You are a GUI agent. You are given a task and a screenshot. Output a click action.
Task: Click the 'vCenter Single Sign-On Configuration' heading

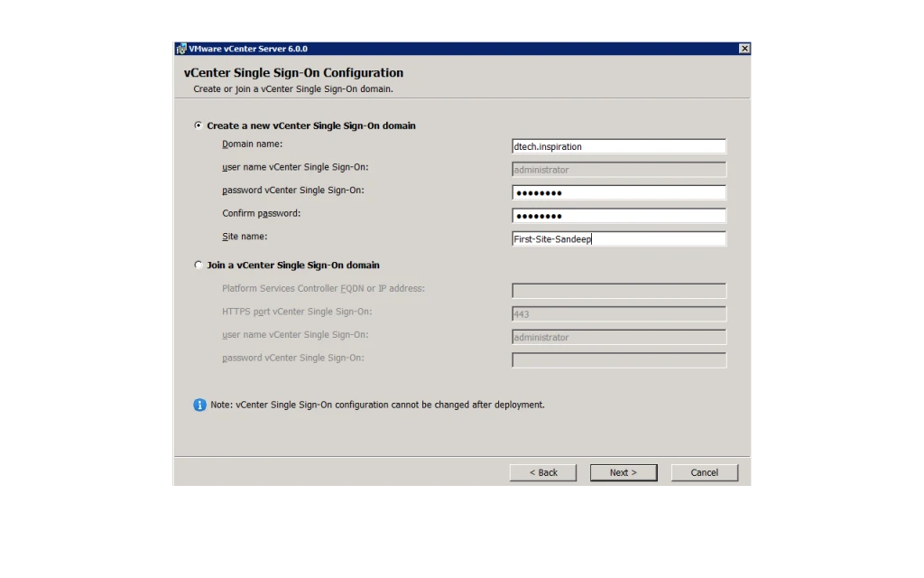(x=293, y=72)
